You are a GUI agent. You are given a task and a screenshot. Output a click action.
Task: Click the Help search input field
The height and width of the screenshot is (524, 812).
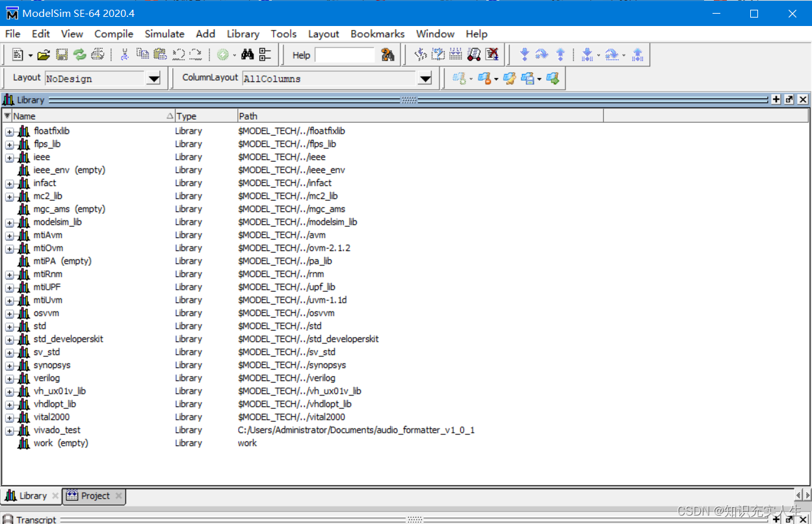pyautogui.click(x=345, y=55)
